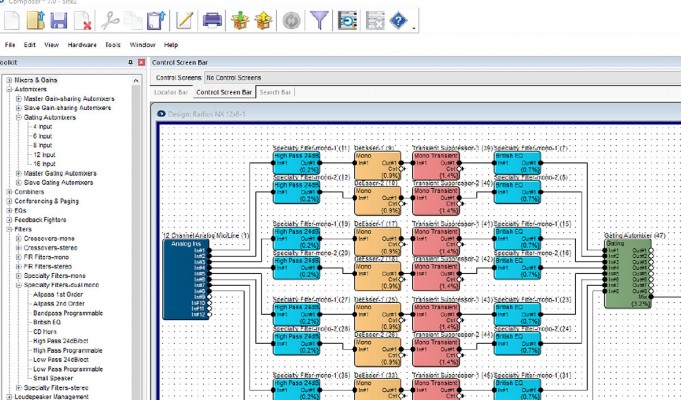
Task: Open the Hardware menu
Action: pos(82,45)
